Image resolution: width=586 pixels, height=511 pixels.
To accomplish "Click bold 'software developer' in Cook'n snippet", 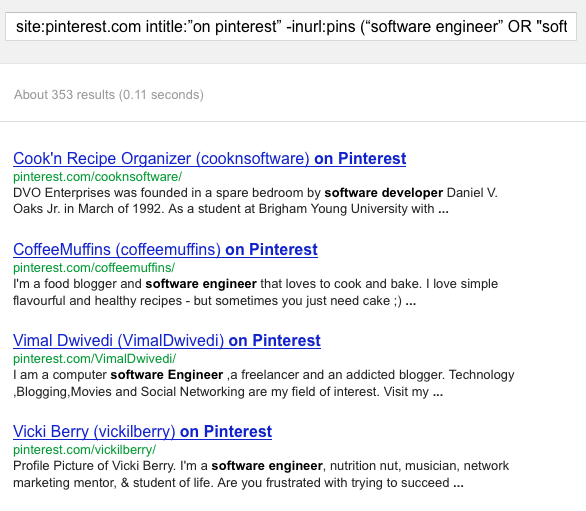I will [x=383, y=193].
